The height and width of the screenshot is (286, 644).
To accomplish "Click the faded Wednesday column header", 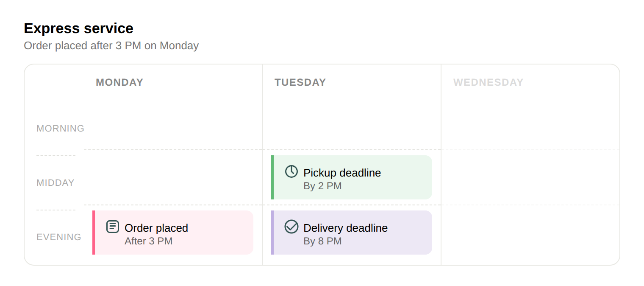I will pyautogui.click(x=489, y=82).
